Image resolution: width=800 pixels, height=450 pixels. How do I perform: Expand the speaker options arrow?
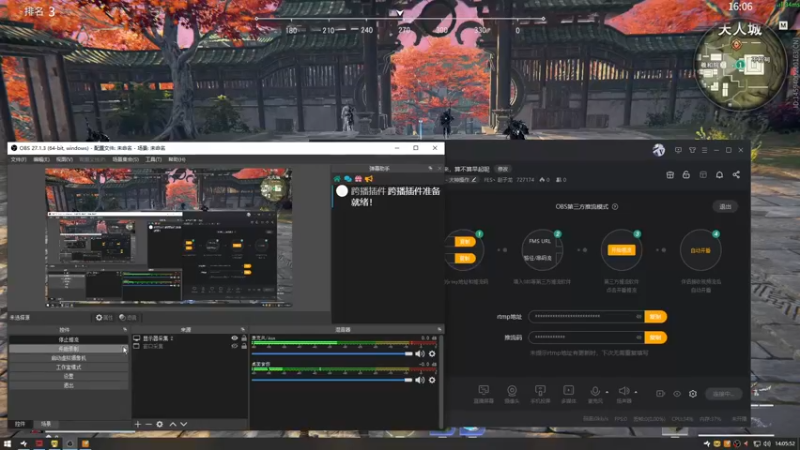(x=636, y=392)
